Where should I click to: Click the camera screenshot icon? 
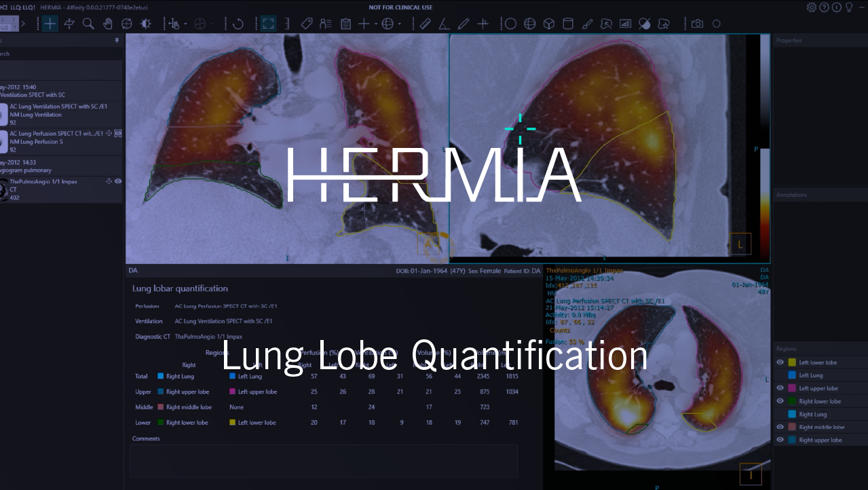tap(697, 24)
